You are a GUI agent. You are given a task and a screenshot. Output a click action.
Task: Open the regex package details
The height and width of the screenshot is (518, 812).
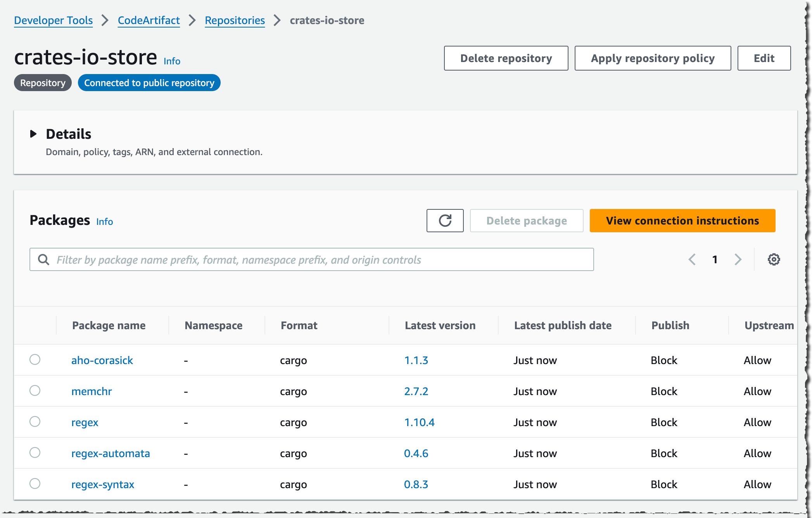click(85, 422)
